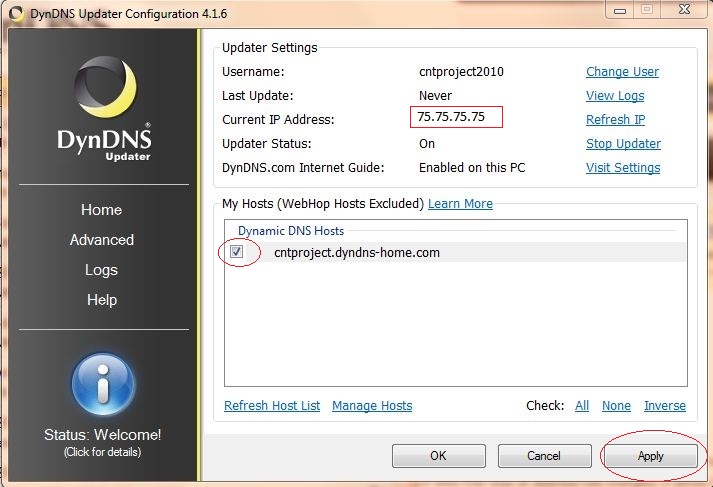This screenshot has height=487, width=713.
Task: Click the Change User link
Action: coord(622,71)
